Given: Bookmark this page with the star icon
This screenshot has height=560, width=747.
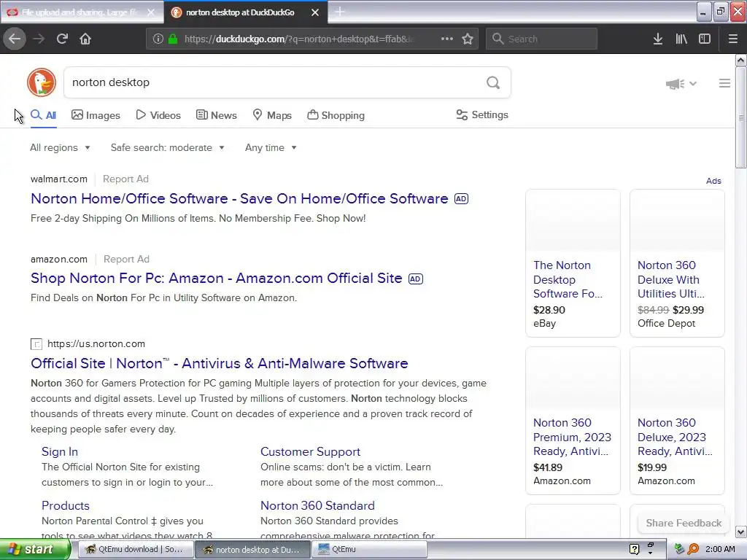Looking at the screenshot, I should pyautogui.click(x=468, y=39).
